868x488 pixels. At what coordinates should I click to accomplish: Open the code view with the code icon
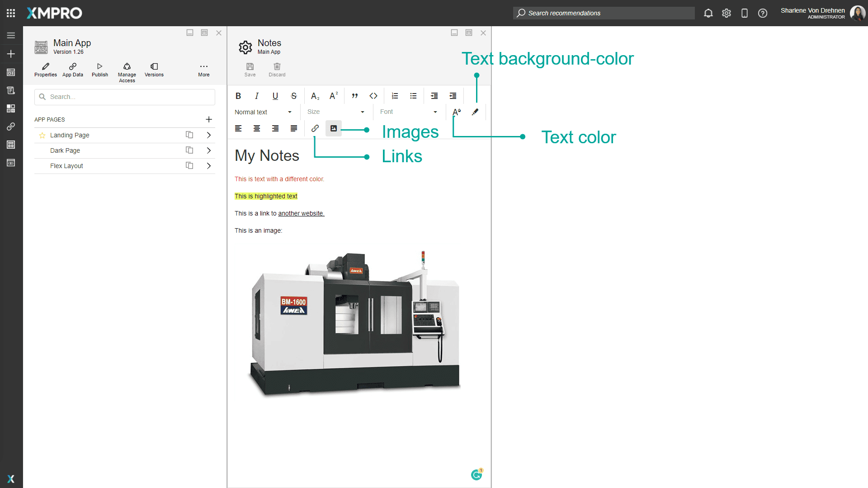point(373,95)
